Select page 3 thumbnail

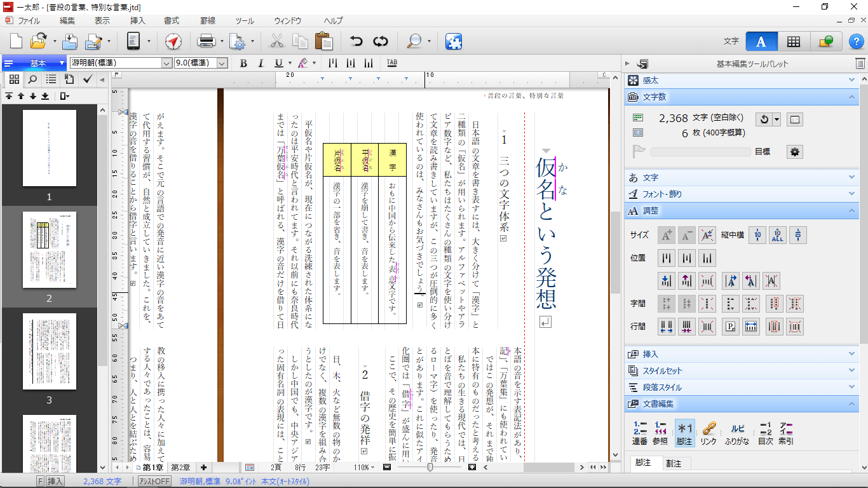50,351
